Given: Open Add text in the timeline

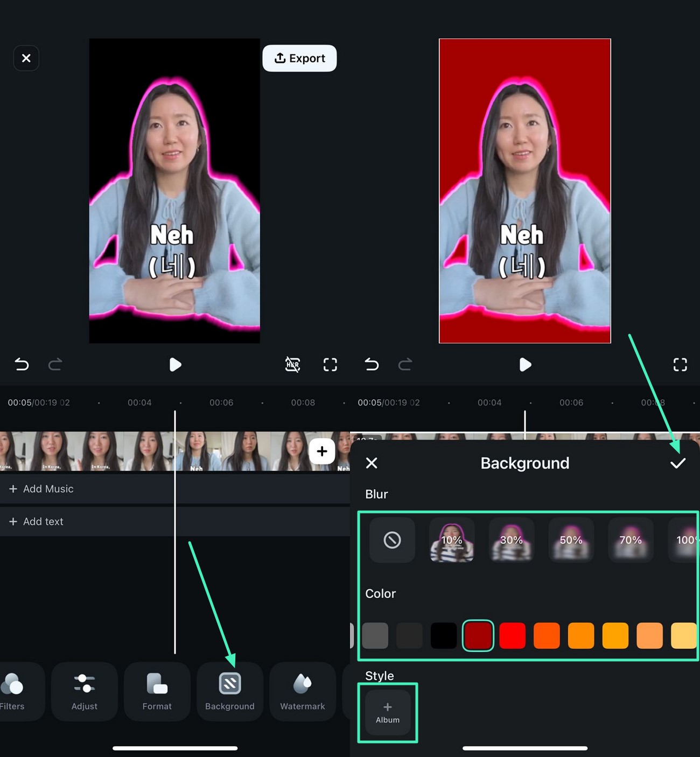Looking at the screenshot, I should point(36,521).
